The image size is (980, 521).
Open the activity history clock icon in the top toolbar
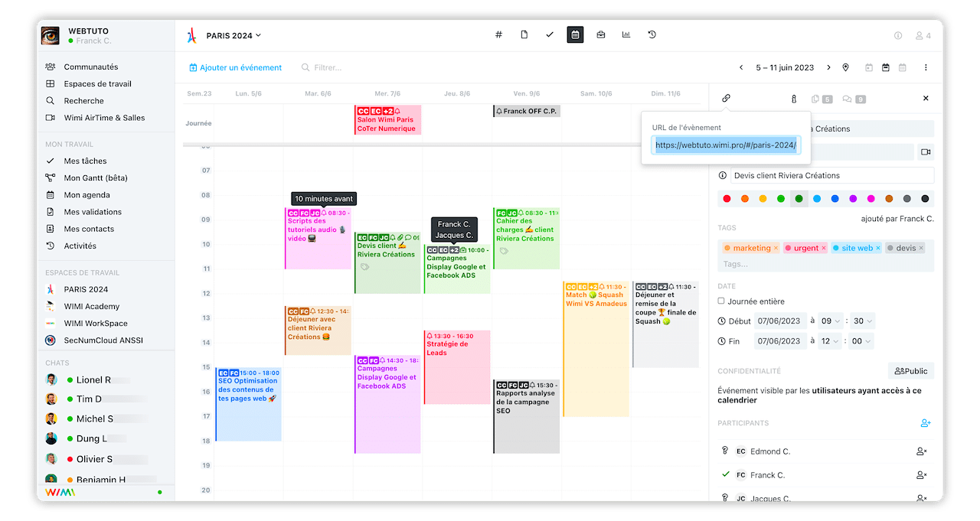652,34
